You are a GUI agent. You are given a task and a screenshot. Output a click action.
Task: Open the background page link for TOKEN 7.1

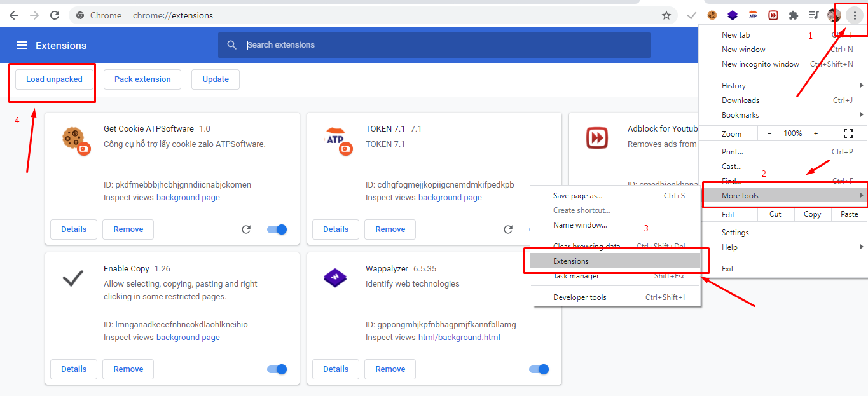click(450, 197)
